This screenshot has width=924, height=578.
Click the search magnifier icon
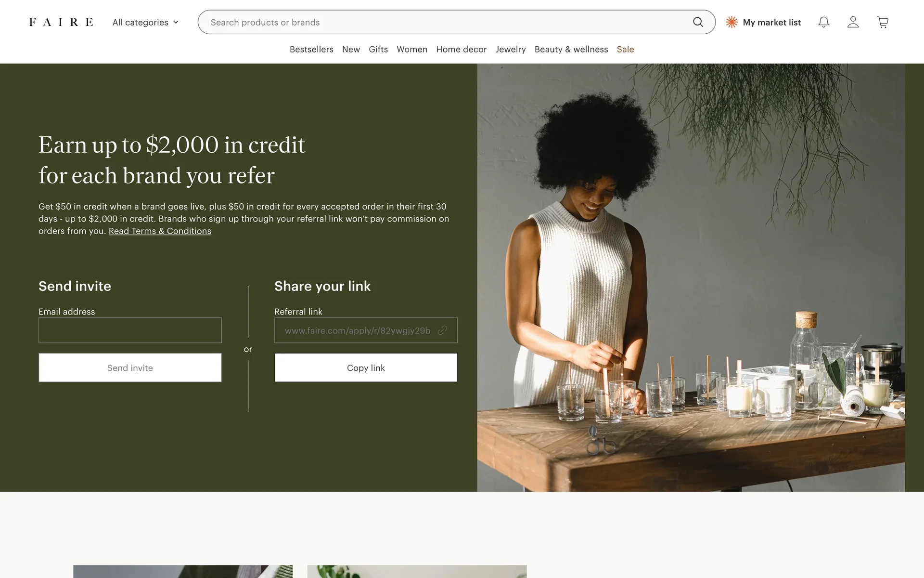tap(698, 22)
